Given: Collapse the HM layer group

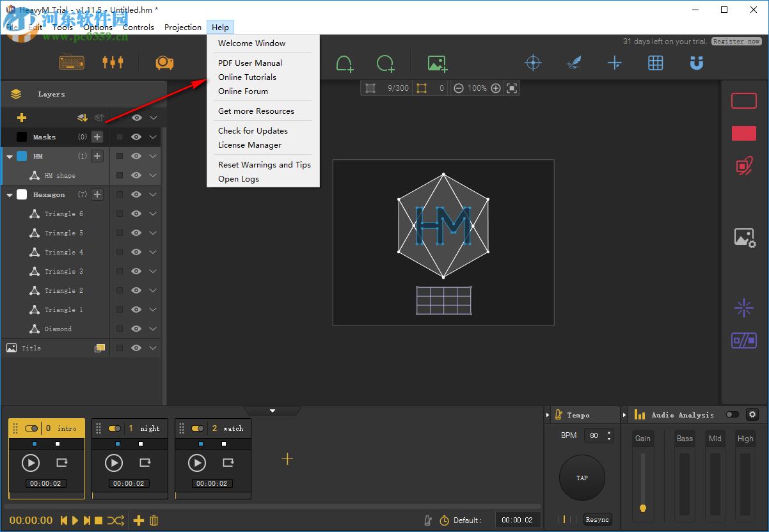Looking at the screenshot, I should click(x=10, y=156).
